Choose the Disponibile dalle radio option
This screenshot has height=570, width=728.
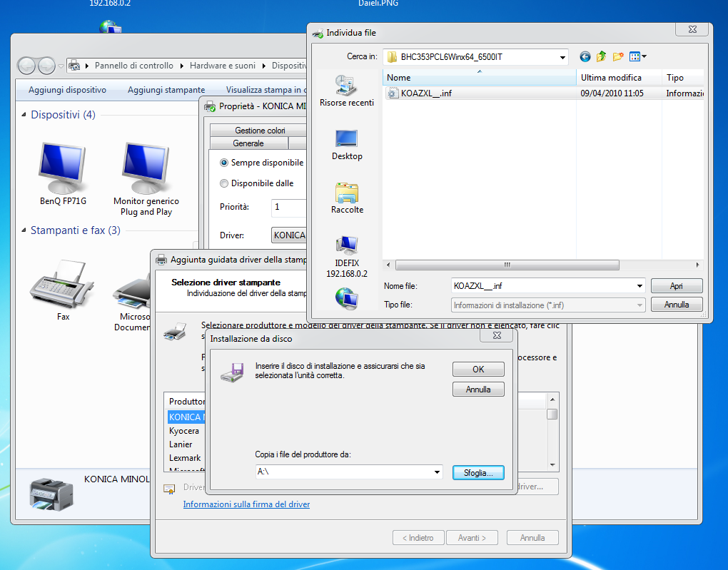click(224, 183)
